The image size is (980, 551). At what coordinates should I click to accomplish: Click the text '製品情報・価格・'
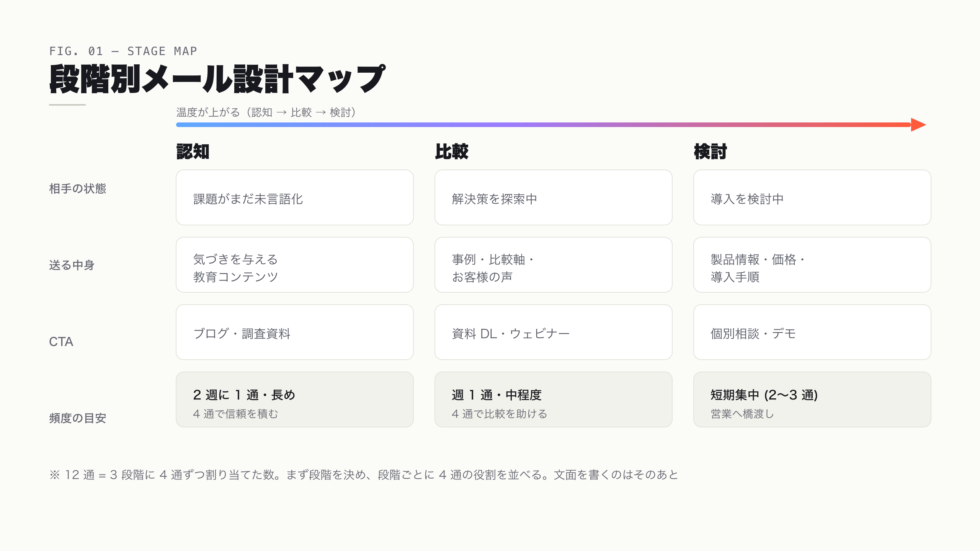click(759, 259)
